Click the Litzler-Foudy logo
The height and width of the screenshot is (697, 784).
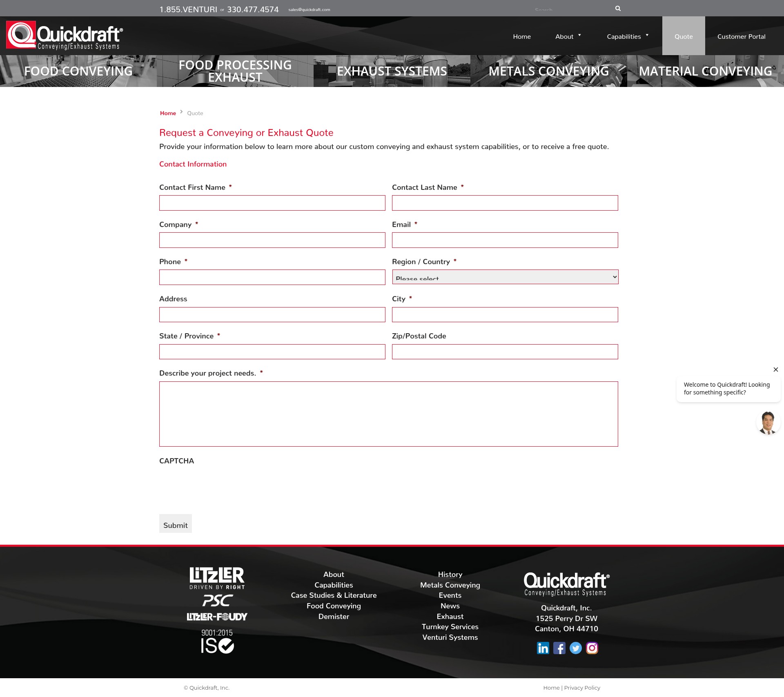(217, 617)
